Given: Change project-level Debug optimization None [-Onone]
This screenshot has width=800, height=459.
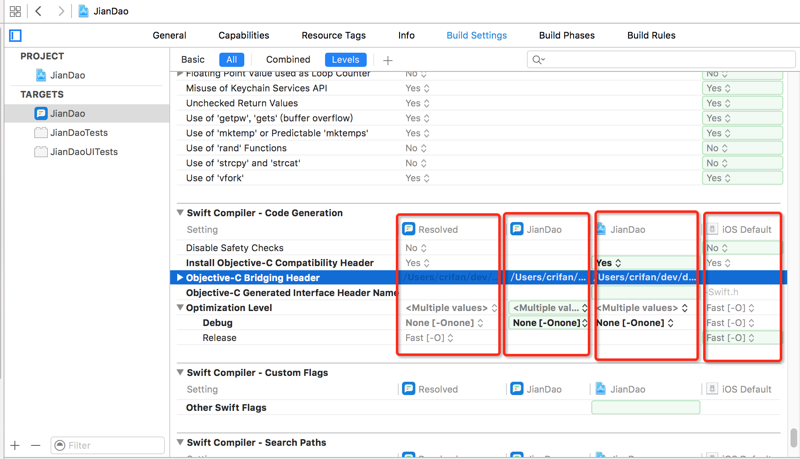Looking at the screenshot, I should 635,323.
